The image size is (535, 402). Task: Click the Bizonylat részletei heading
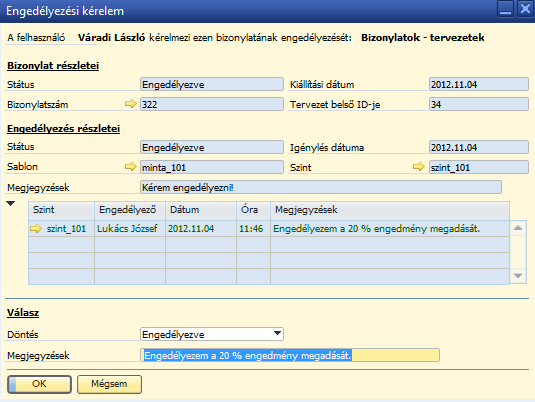coord(53,66)
